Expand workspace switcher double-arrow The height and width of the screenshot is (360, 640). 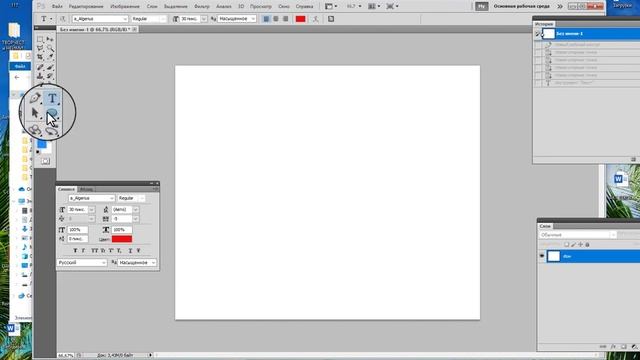pos(560,7)
